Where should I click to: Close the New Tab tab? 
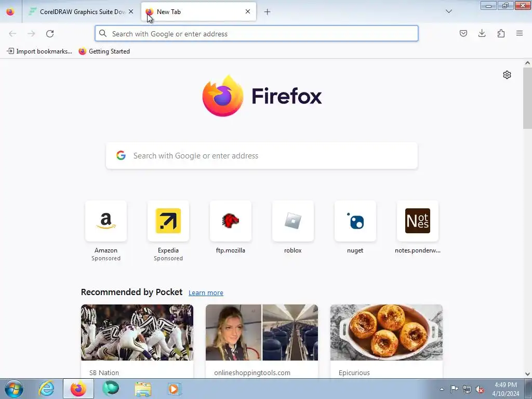click(248, 11)
